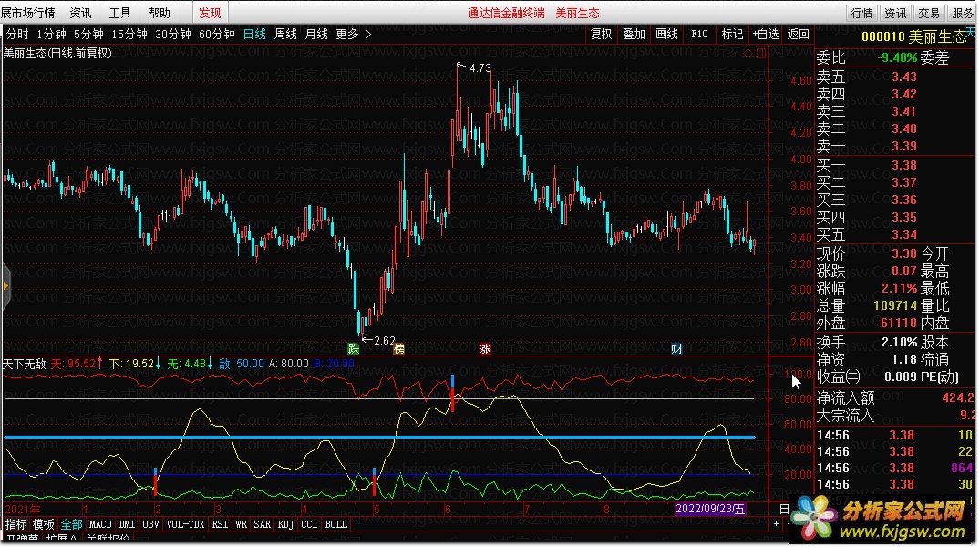Click the blue 财 marker below the chart

(676, 349)
